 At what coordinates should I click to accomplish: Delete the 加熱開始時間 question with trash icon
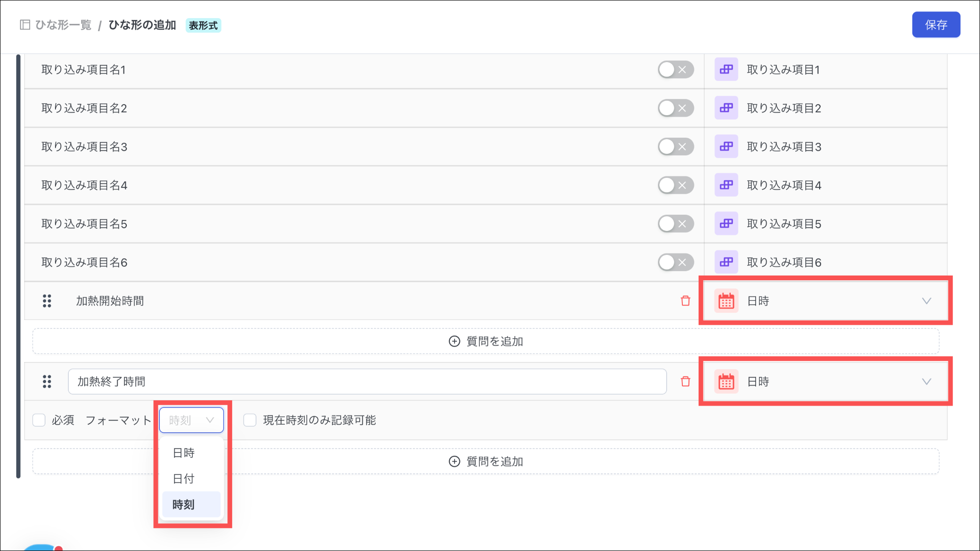click(685, 301)
